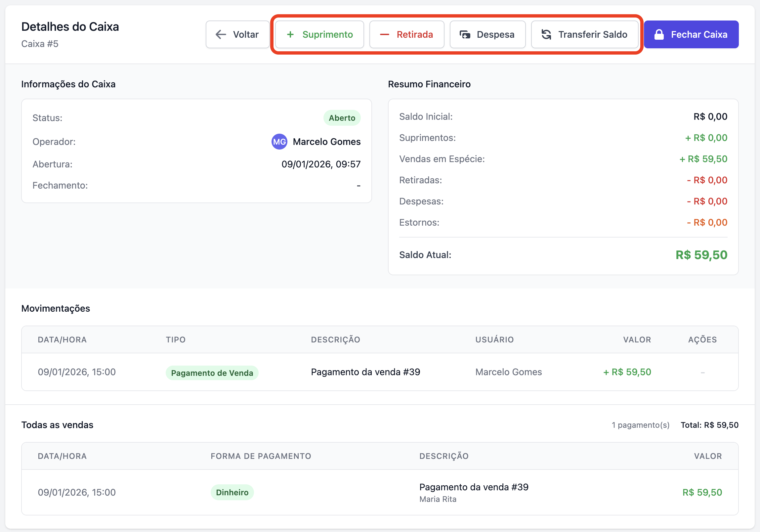Select the Pagamento da venda #39 movement row
Screen dimensions: 760x532
[x=365, y=372]
